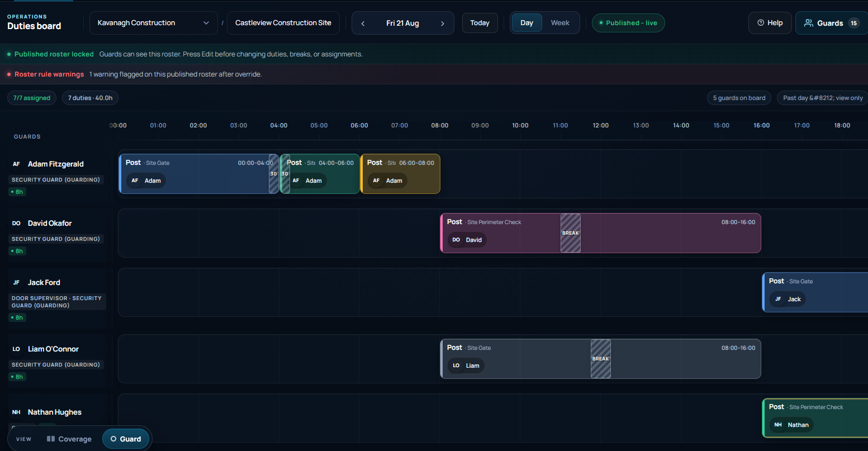Advance to the next day with the right arrow
The height and width of the screenshot is (451, 868).
443,23
